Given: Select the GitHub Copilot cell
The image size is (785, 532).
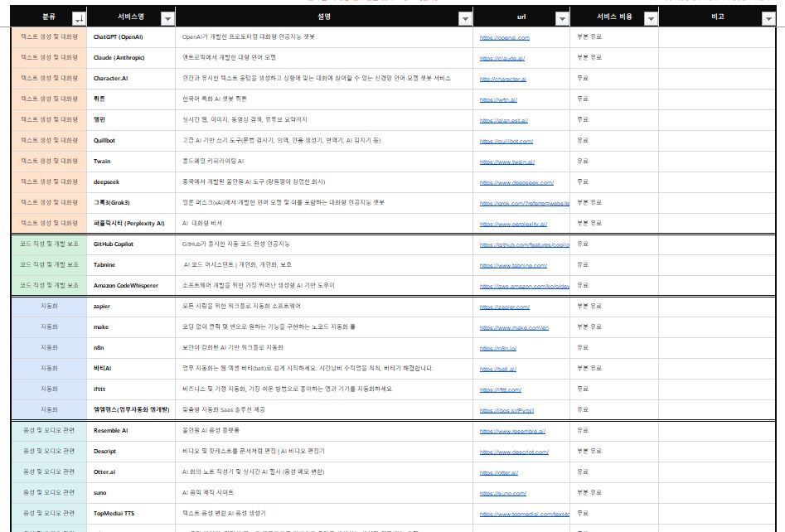Looking at the screenshot, I should click(131, 244).
